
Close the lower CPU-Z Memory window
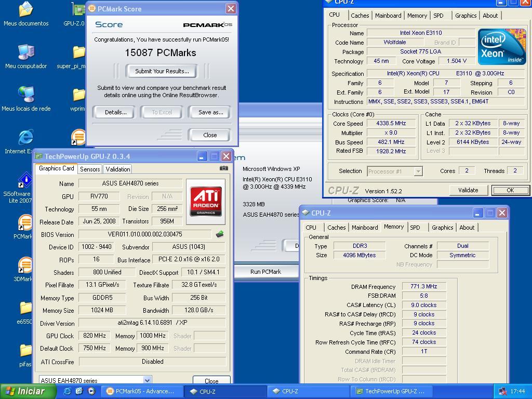pyautogui.click(x=502, y=213)
